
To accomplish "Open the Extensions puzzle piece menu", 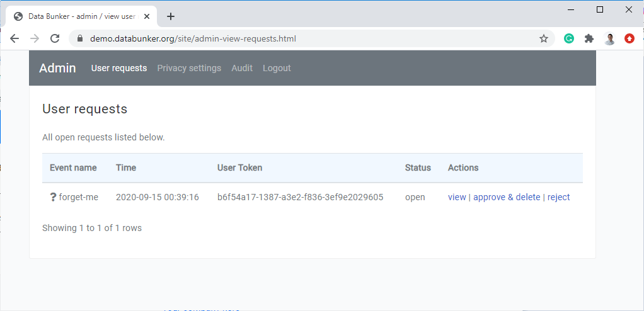I will [589, 38].
